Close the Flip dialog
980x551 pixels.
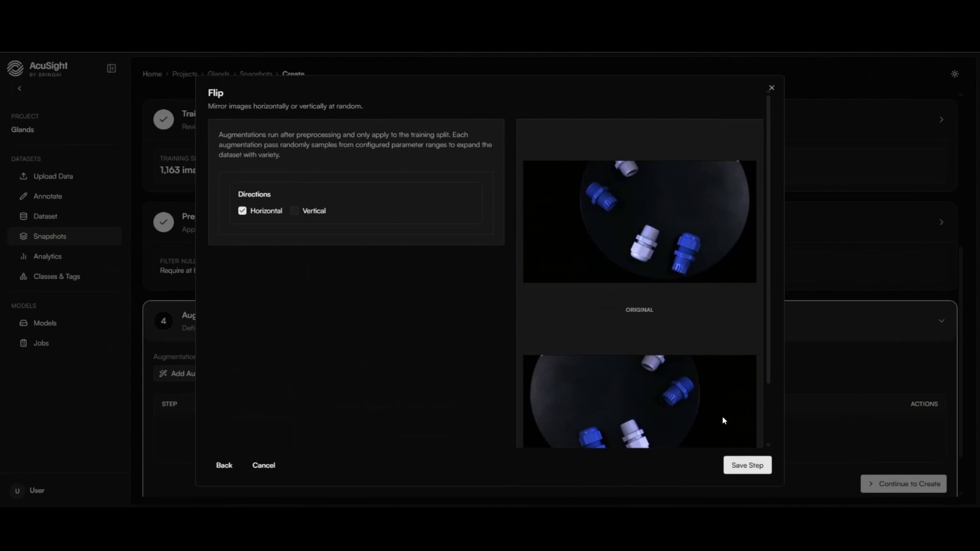771,88
